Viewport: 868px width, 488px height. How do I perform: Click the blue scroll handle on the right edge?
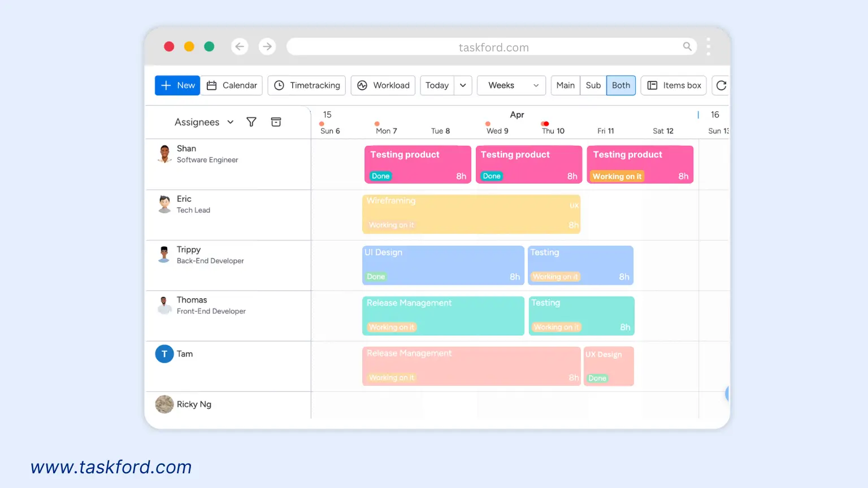[728, 394]
